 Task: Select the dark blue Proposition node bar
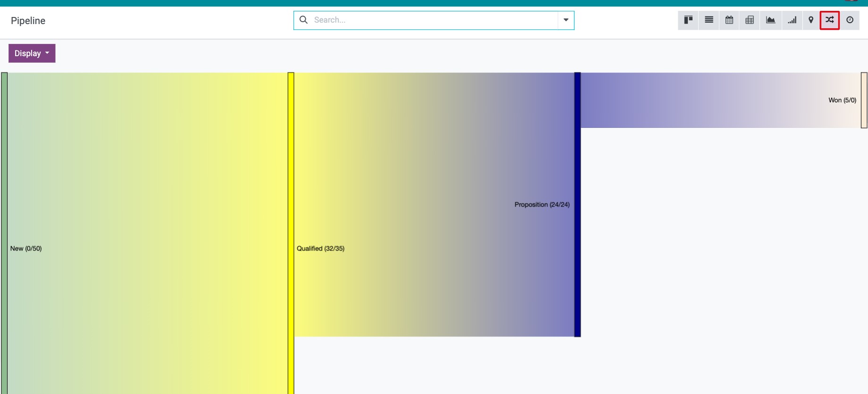tap(577, 204)
